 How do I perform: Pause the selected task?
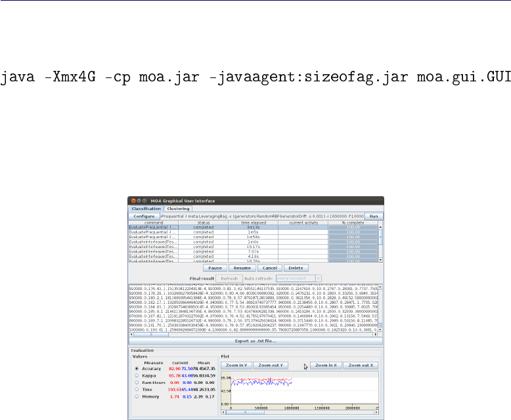215,268
